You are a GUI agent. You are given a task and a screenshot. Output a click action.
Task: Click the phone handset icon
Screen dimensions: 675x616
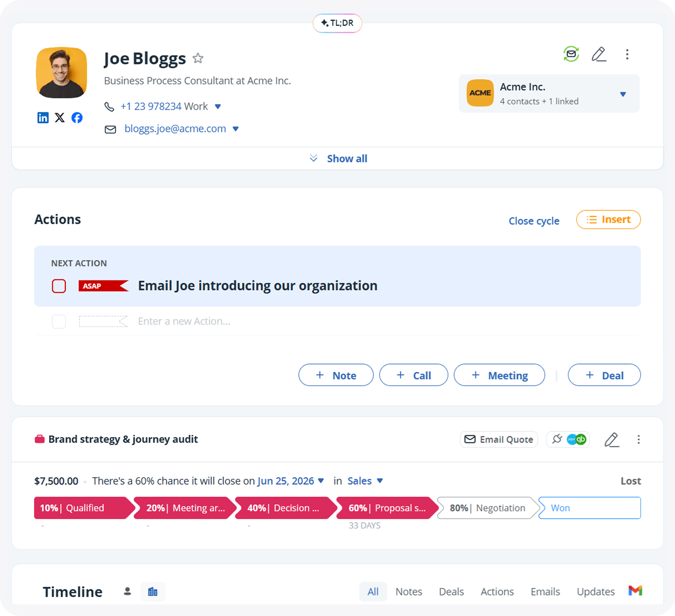(x=109, y=107)
